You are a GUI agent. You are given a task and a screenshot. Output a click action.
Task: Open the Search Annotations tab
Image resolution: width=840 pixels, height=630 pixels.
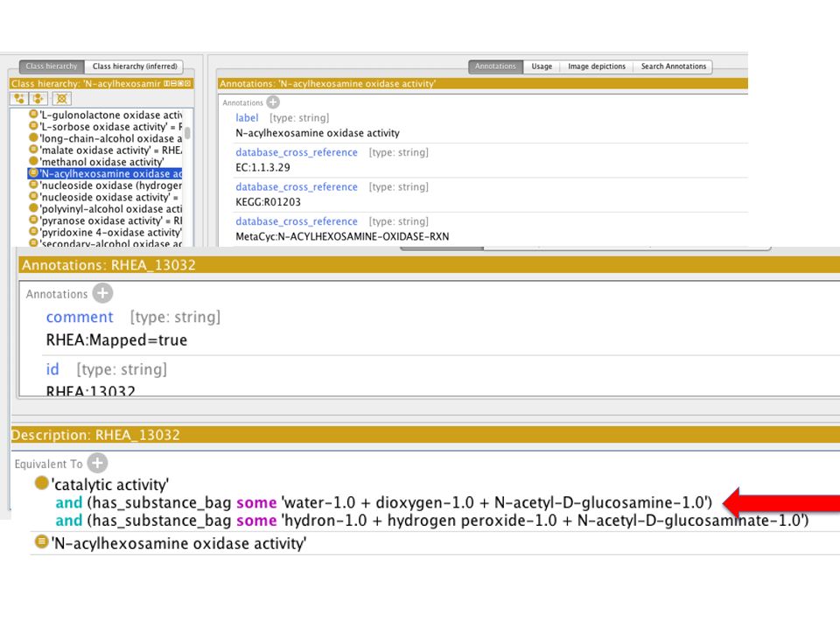pos(674,66)
